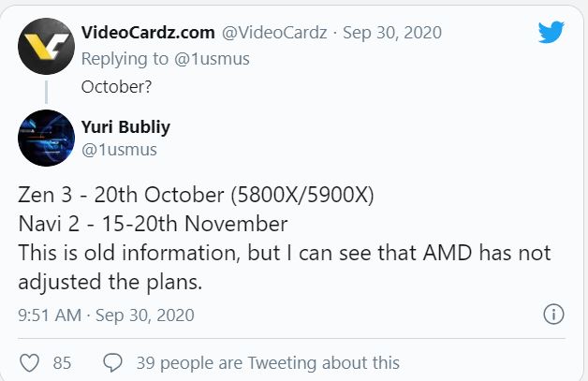The image size is (588, 381).
Task: Open '39 people are Tweeting about this'
Action: coord(268,362)
